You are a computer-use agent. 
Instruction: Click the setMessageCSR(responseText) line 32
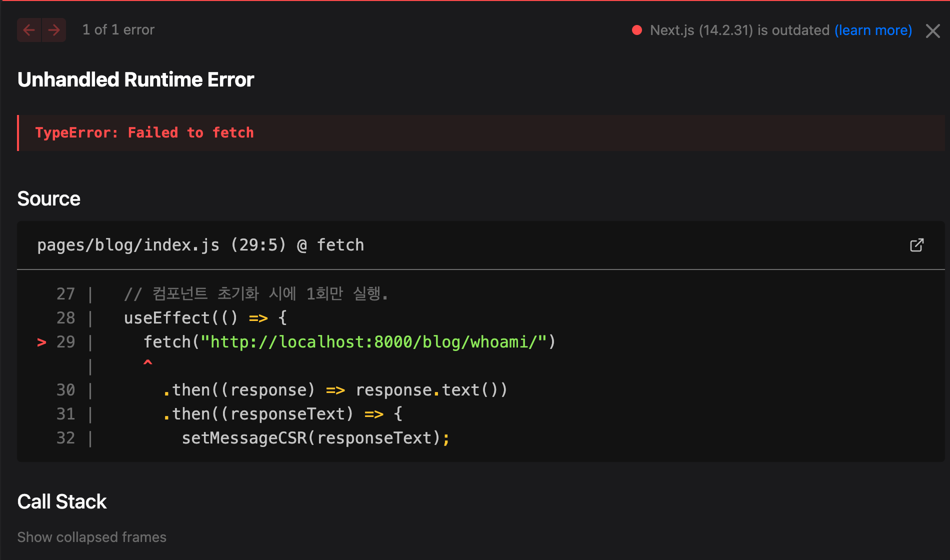click(315, 438)
